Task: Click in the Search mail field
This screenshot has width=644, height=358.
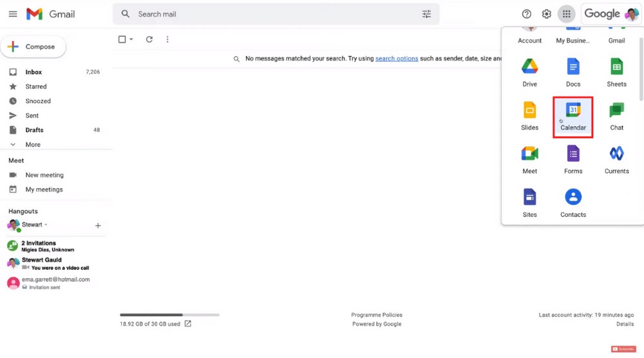Action: [x=278, y=14]
